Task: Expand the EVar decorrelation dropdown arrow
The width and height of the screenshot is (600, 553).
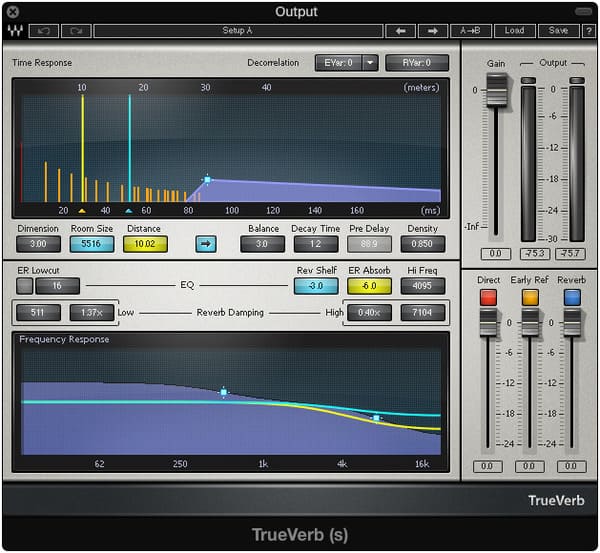Action: pos(369,63)
